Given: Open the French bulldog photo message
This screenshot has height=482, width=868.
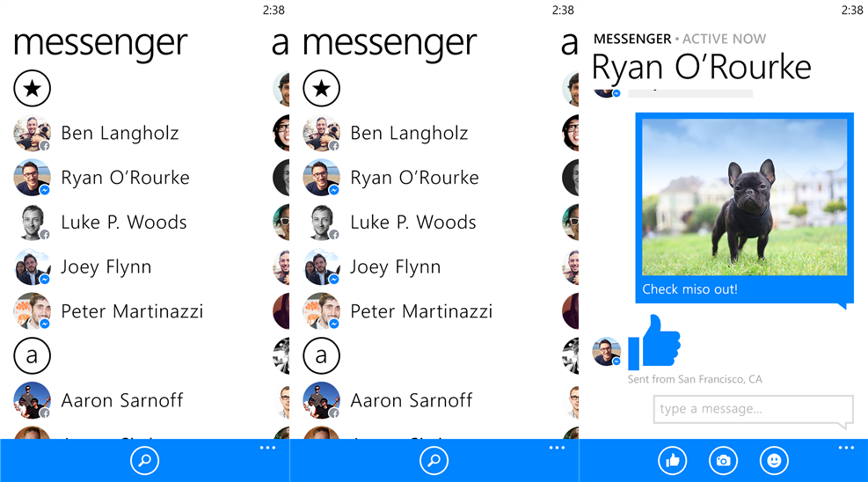Looking at the screenshot, I should click(745, 198).
